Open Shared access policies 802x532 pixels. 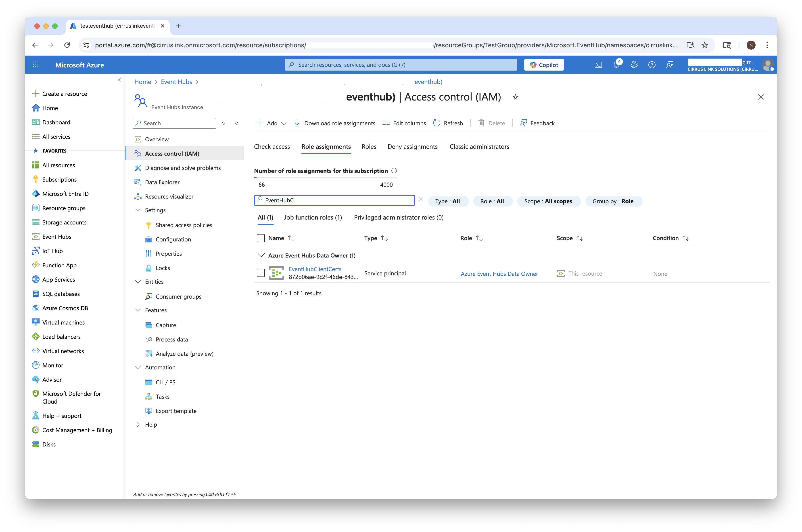pyautogui.click(x=184, y=225)
